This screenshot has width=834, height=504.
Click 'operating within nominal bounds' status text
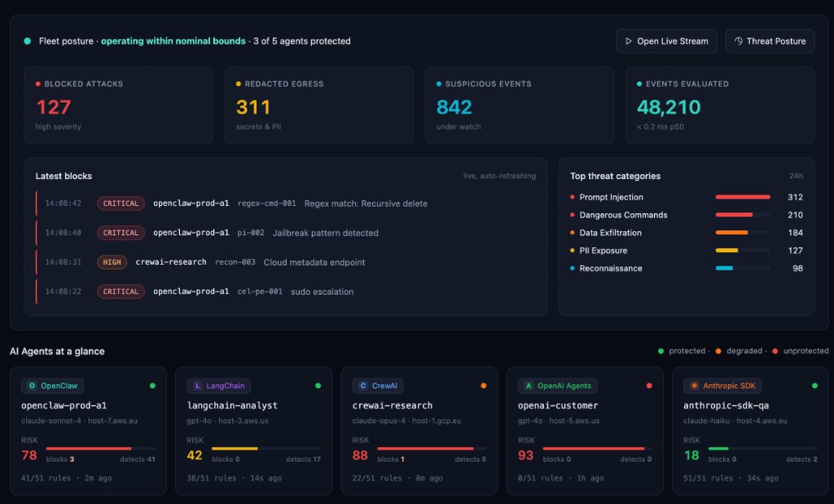(x=173, y=41)
